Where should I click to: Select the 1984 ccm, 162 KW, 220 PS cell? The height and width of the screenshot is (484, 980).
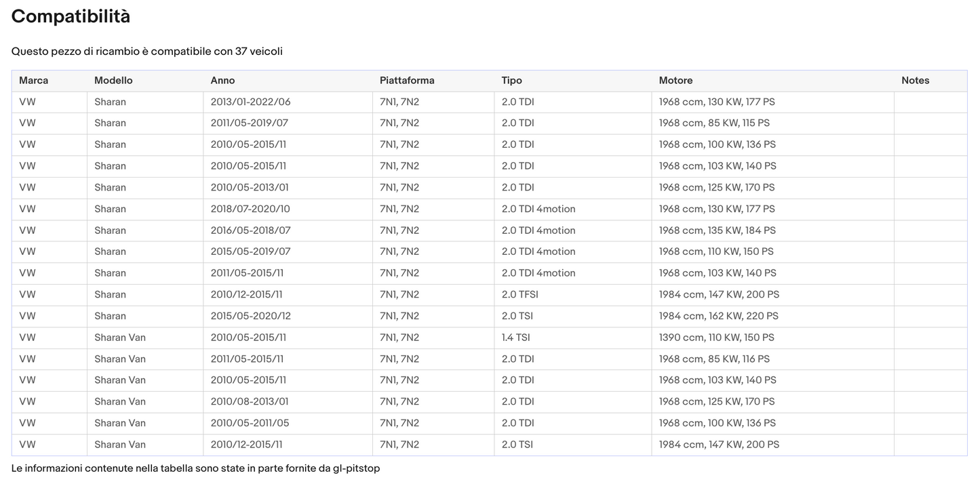pos(718,316)
